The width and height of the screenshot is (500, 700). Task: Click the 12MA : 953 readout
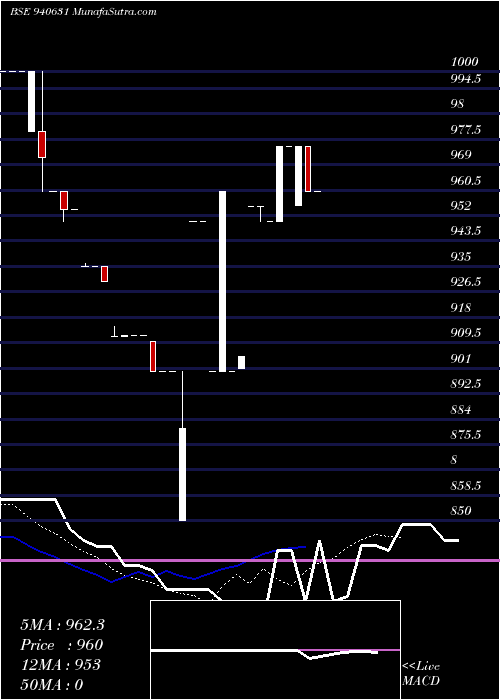60,665
